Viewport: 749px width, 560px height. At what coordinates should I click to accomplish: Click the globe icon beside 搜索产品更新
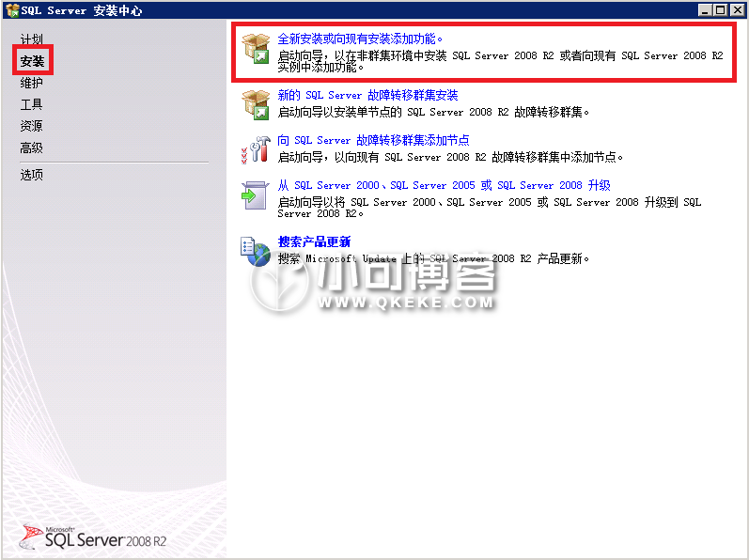256,252
